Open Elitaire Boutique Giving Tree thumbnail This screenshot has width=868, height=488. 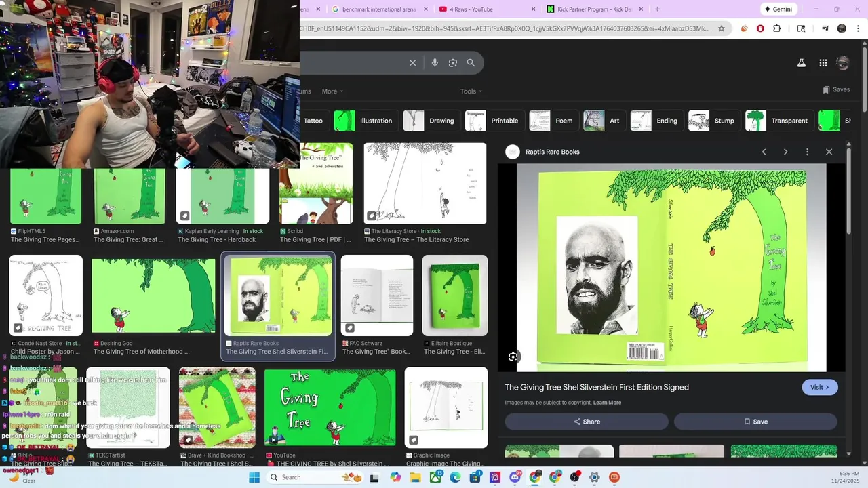(455, 296)
